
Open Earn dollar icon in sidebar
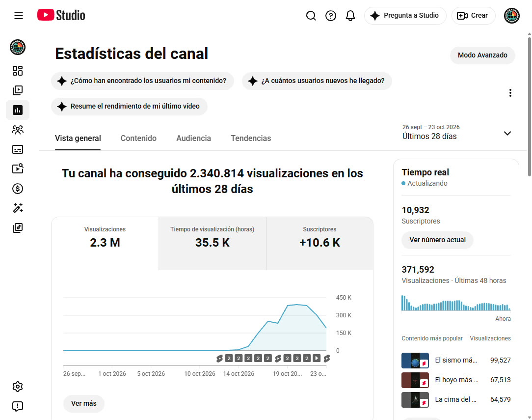(18, 189)
